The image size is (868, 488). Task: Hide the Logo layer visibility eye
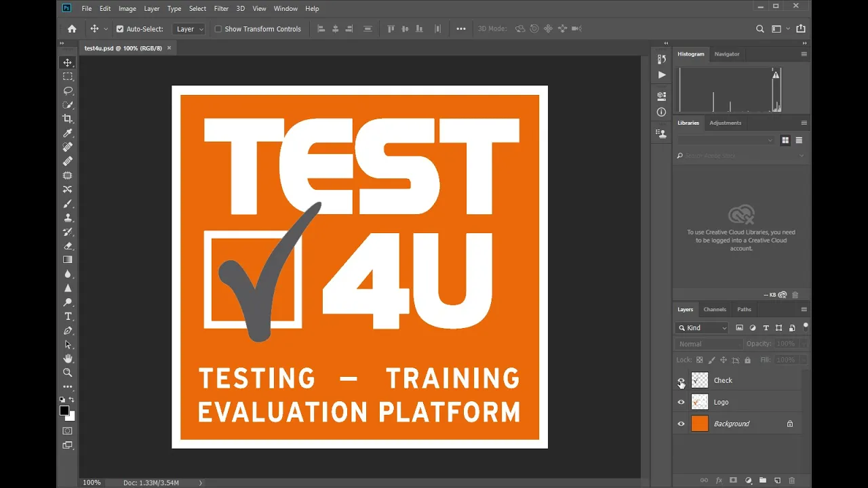point(682,402)
